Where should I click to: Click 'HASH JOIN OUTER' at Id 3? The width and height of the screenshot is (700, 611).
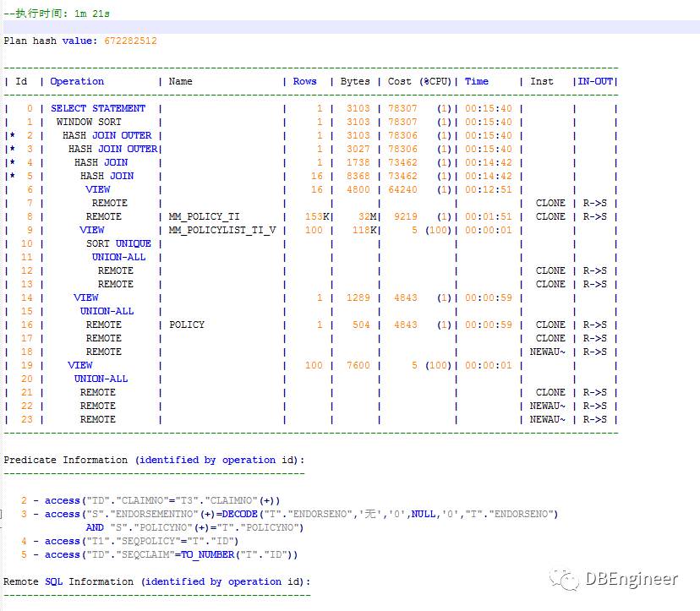(x=112, y=149)
